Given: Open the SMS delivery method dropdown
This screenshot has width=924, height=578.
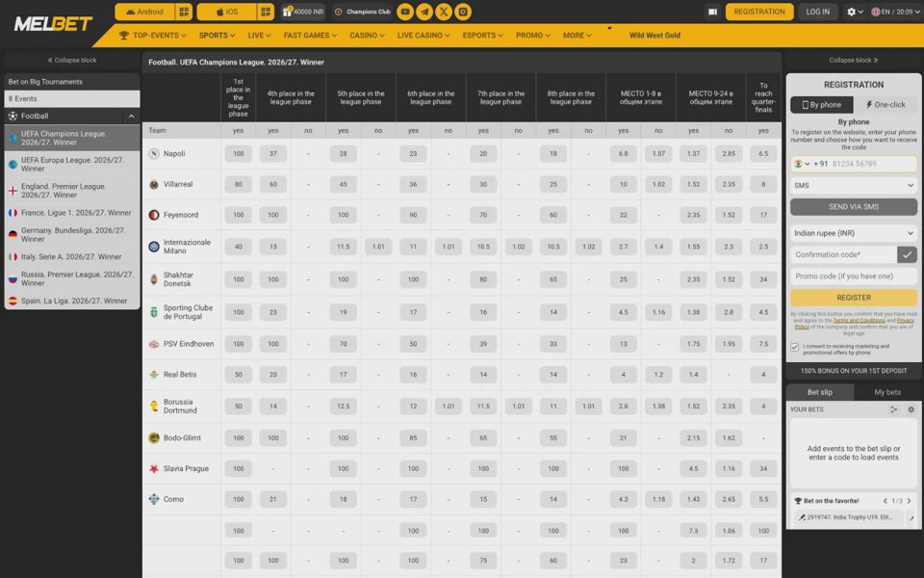Looking at the screenshot, I should (x=854, y=185).
